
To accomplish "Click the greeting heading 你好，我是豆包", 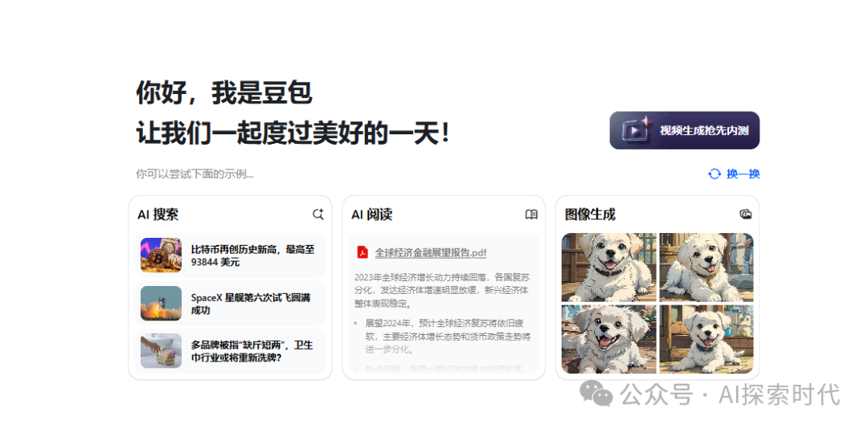I will (224, 92).
